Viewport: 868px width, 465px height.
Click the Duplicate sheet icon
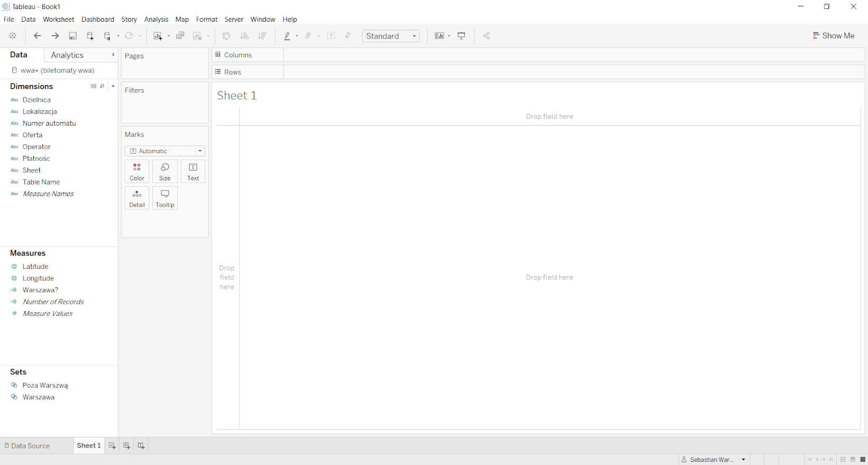(x=180, y=36)
